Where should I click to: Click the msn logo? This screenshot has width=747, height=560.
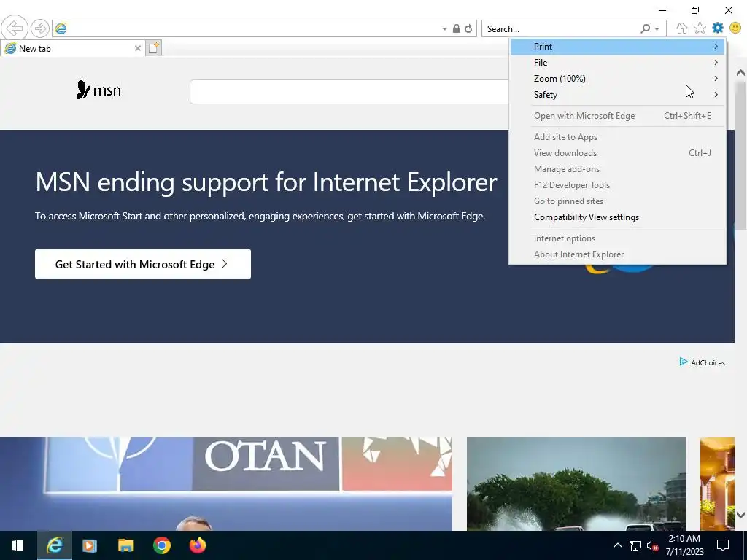coord(98,90)
